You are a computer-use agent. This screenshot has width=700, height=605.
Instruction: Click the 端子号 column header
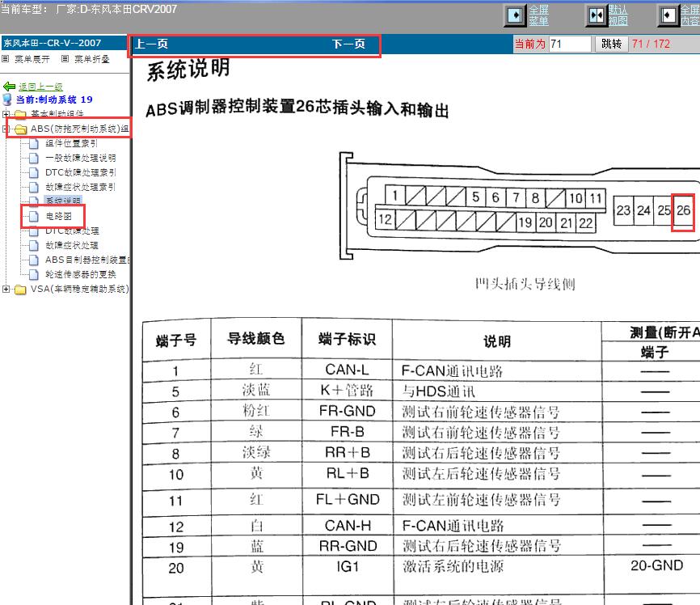point(176,341)
